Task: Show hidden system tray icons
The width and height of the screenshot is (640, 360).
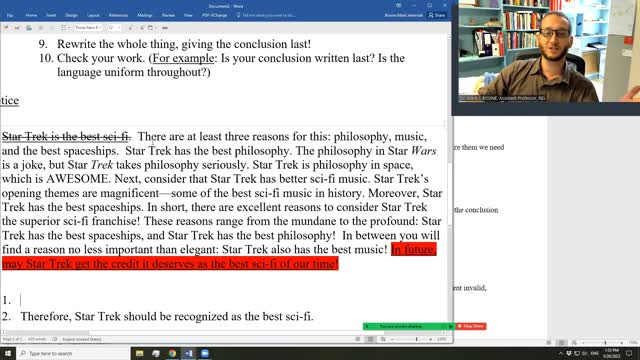Action: [560, 353]
